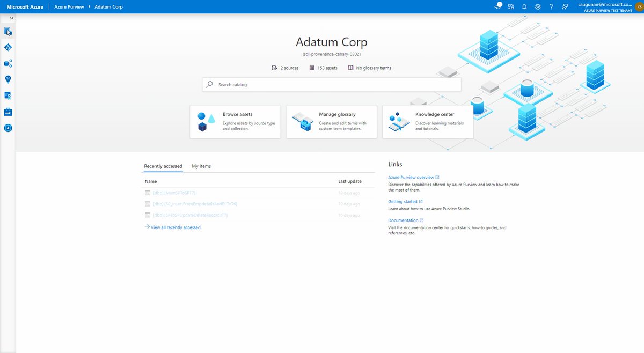The width and height of the screenshot is (644, 353).
Task: Click the CS account avatar
Action: (x=639, y=7)
